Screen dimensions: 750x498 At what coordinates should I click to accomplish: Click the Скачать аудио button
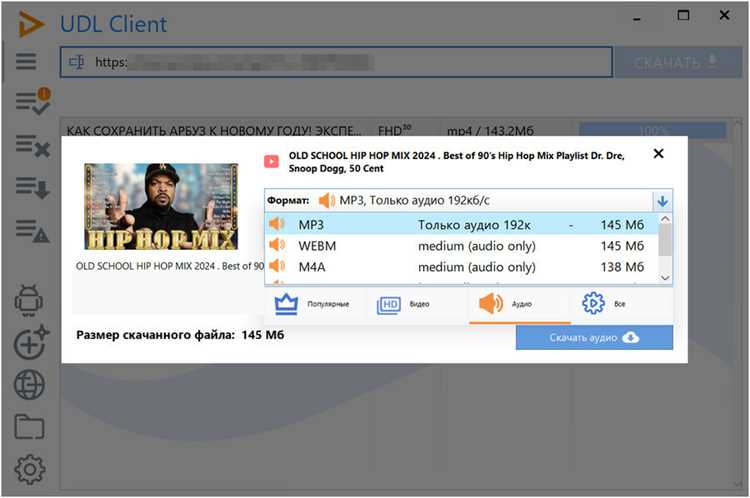[x=594, y=338]
